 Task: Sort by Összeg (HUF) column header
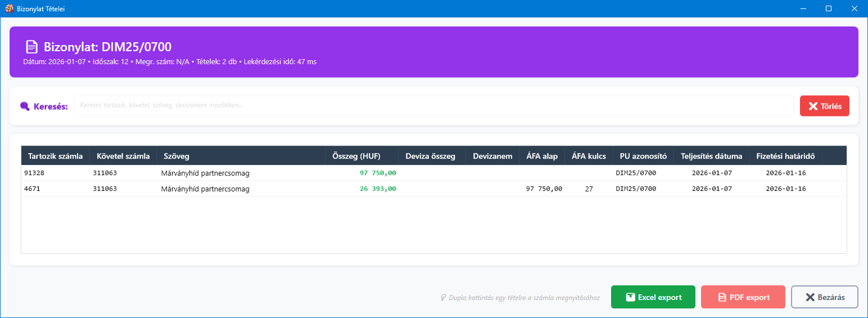coord(361,156)
